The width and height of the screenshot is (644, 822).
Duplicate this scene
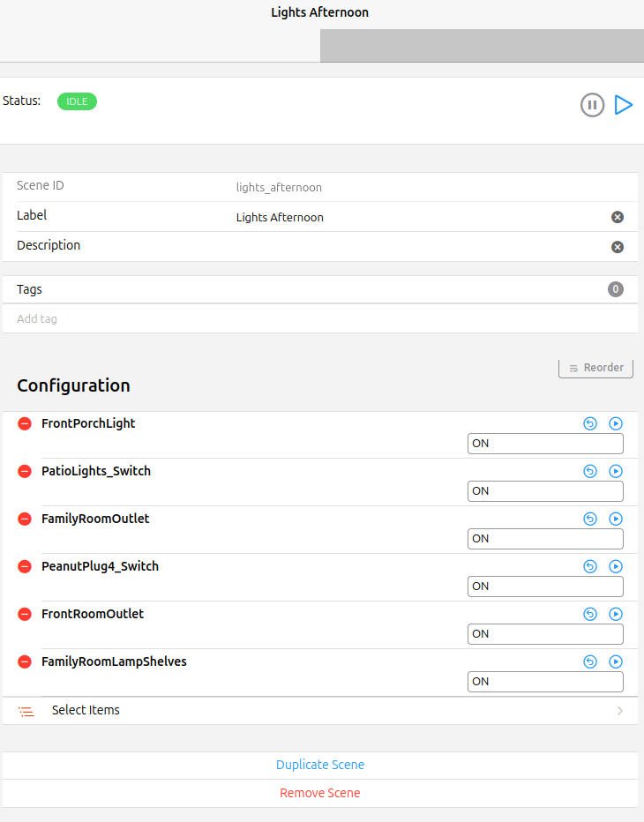320,765
